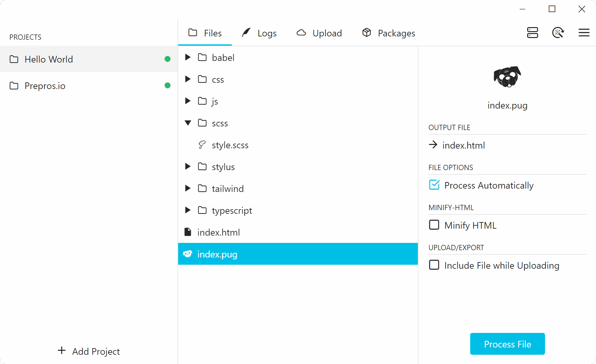Enable the Minify HTML checkbox
This screenshot has width=596, height=364.
coord(434,225)
